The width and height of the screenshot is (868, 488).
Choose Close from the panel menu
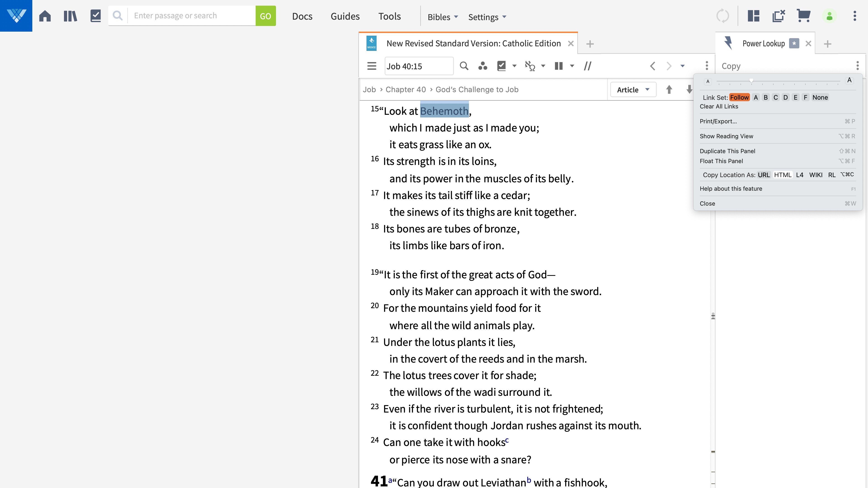click(778, 203)
